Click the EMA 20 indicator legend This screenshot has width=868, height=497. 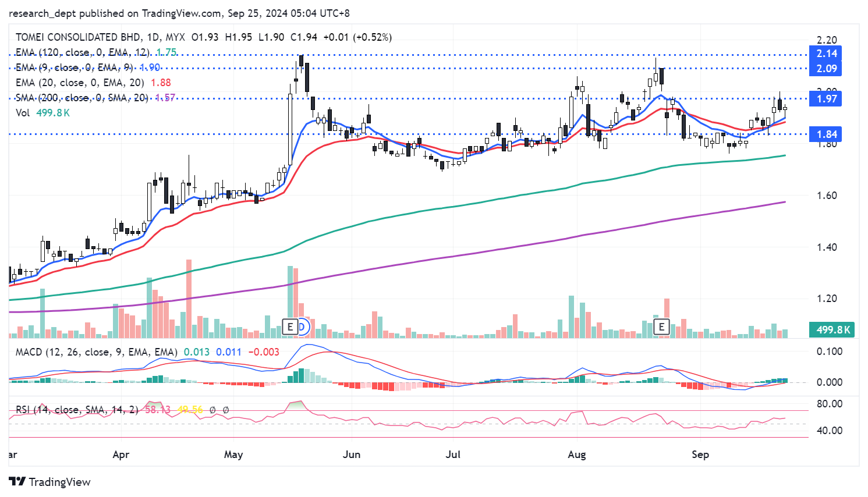click(x=80, y=83)
